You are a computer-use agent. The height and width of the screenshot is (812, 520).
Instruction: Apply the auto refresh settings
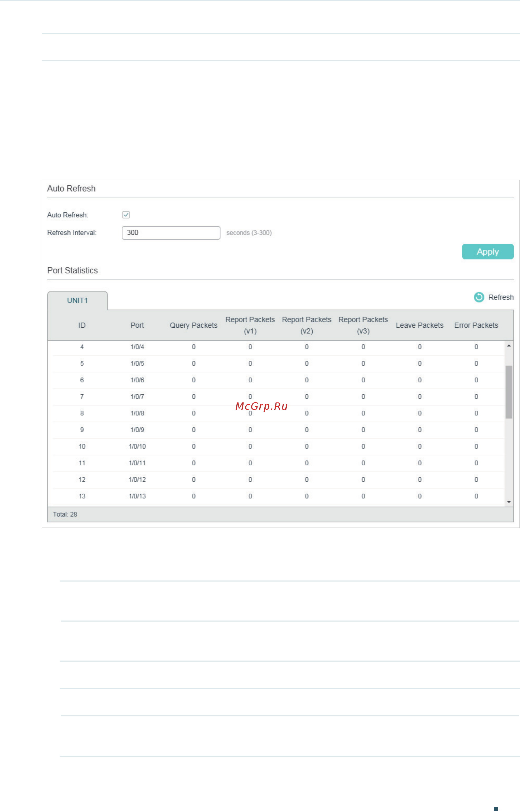click(x=488, y=252)
